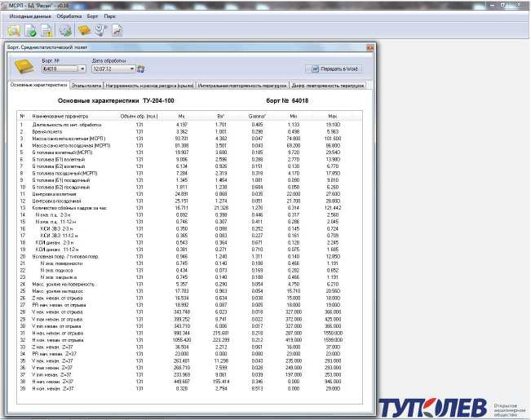Open the Парк menu

click(x=109, y=16)
